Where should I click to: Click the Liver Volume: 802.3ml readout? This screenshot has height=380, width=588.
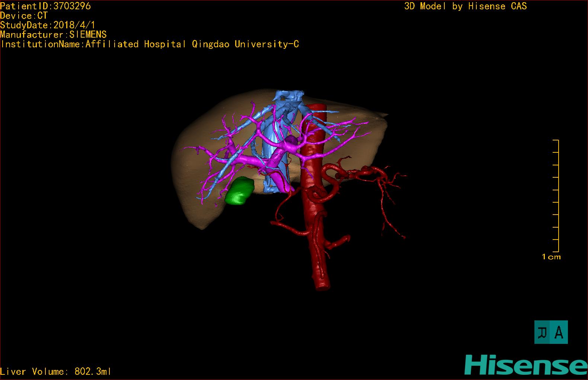coord(56,371)
